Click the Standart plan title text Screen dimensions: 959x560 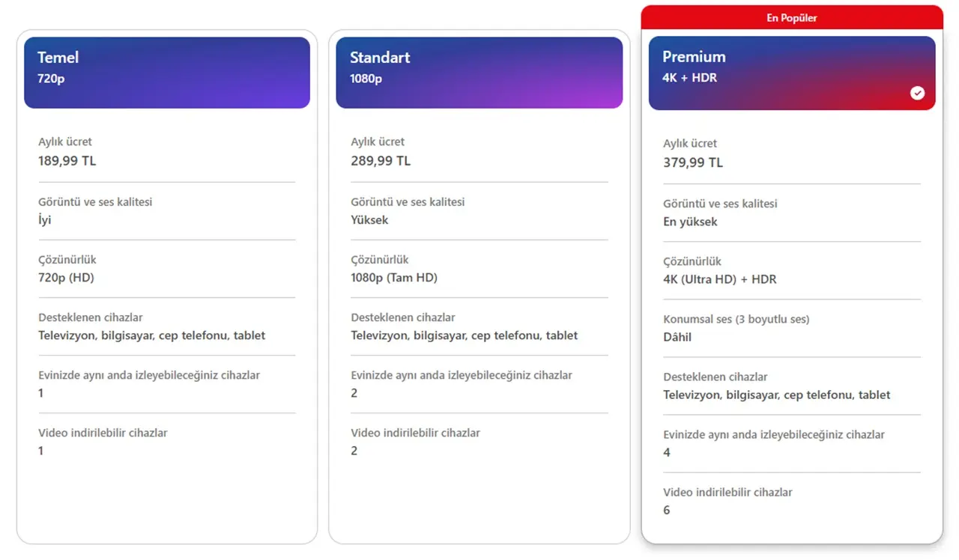pyautogui.click(x=380, y=57)
